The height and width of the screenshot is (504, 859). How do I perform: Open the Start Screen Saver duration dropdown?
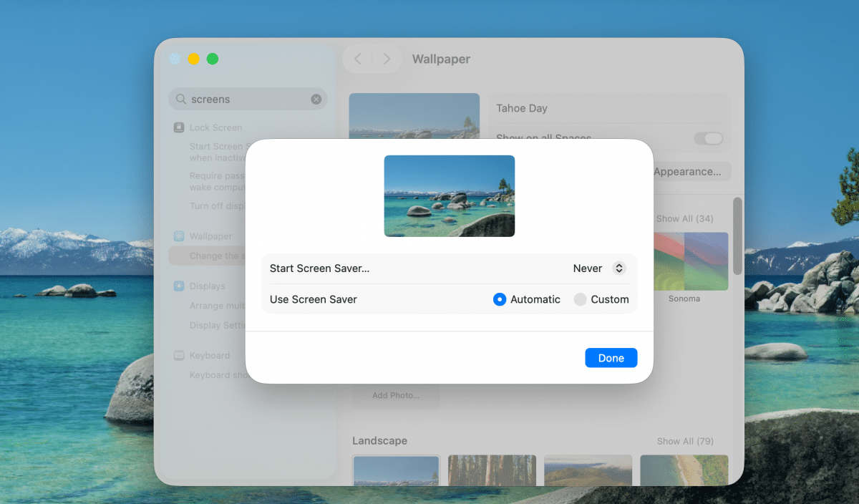(x=598, y=268)
